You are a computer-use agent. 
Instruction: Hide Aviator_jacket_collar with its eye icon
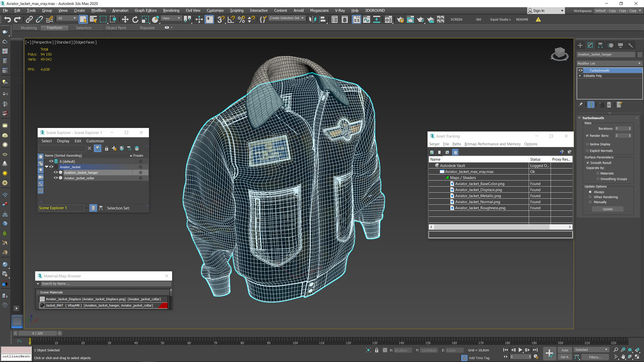[x=56, y=178]
